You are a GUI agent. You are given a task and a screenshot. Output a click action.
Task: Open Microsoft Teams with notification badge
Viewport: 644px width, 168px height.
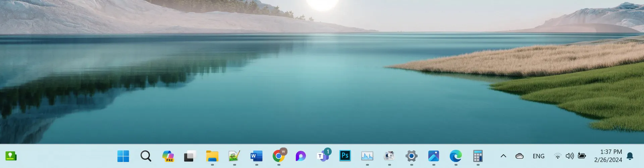323,155
